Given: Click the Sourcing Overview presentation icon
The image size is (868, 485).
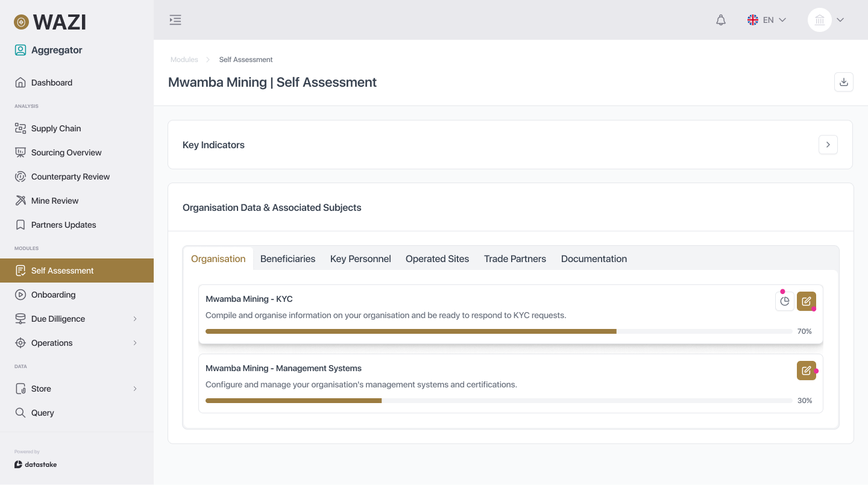Looking at the screenshot, I should point(20,152).
